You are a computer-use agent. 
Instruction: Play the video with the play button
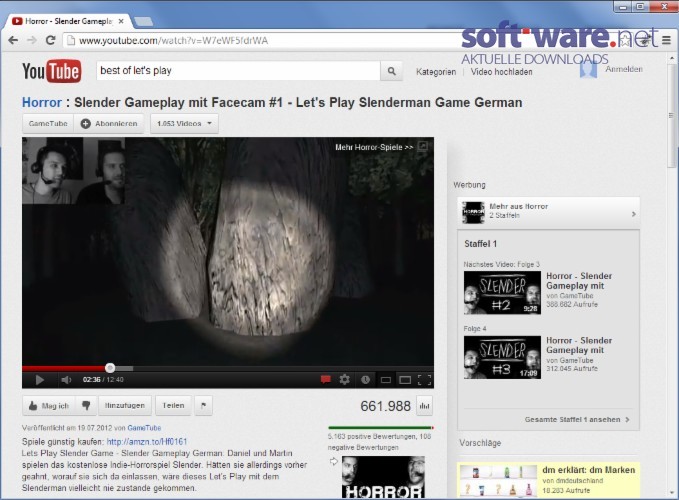click(39, 380)
